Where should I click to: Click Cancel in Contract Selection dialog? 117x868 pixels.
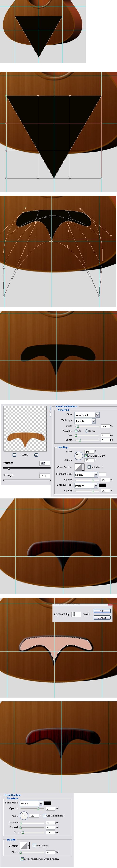102,618
